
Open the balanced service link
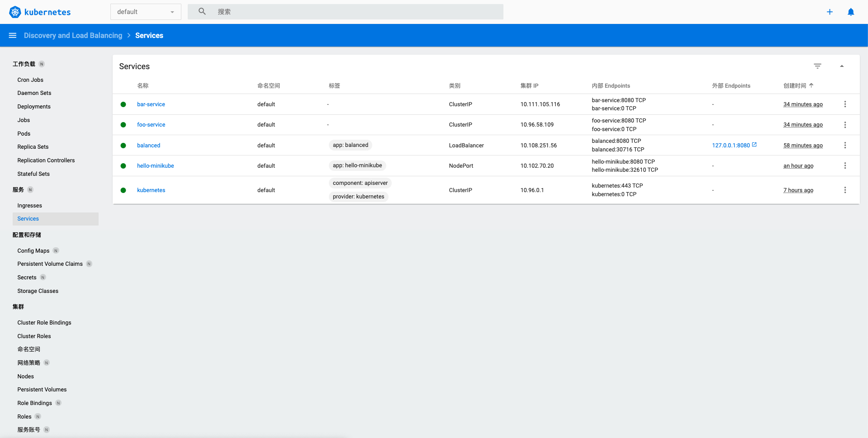[148, 146]
